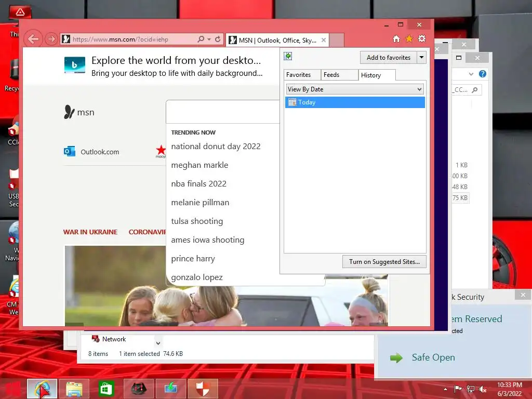The image size is (532, 399).
Task: Close the MSN tab with its X
Action: 324,40
